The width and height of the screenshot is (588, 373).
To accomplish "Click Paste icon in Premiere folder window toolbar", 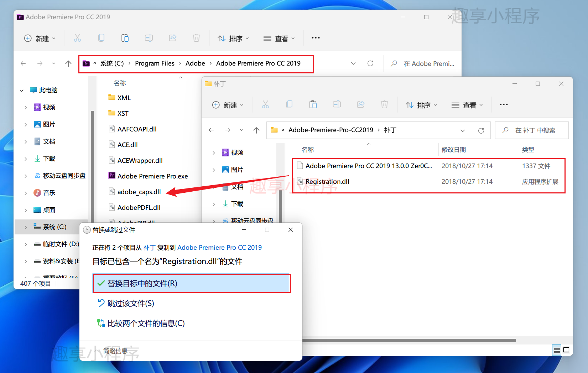I will 125,38.
